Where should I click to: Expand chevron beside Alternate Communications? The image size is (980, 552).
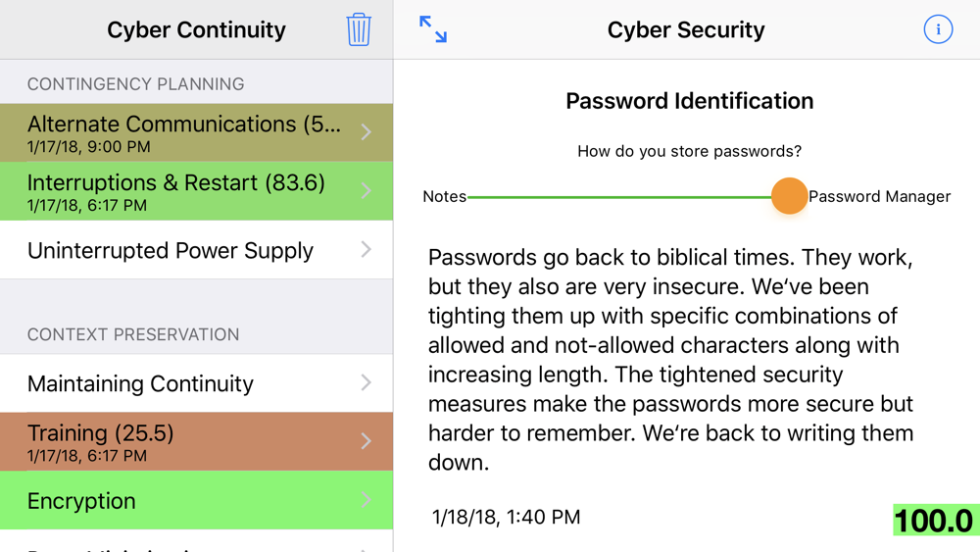coord(367,132)
